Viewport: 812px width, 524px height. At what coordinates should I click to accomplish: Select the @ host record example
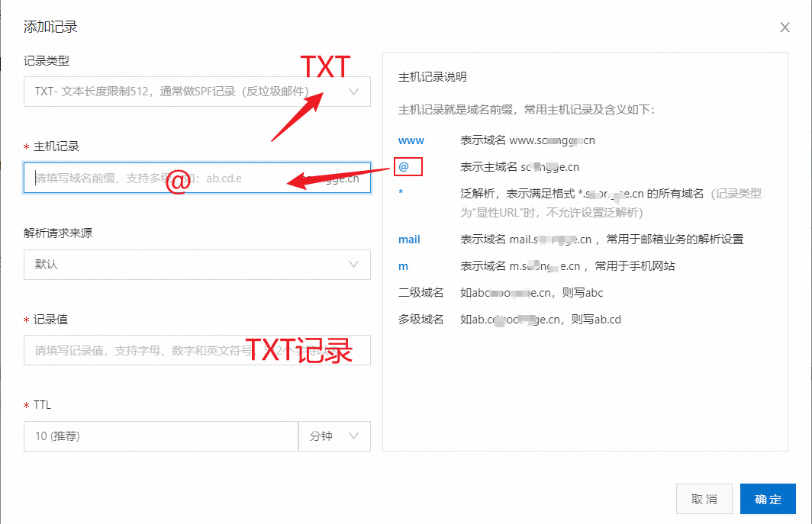pos(404,167)
